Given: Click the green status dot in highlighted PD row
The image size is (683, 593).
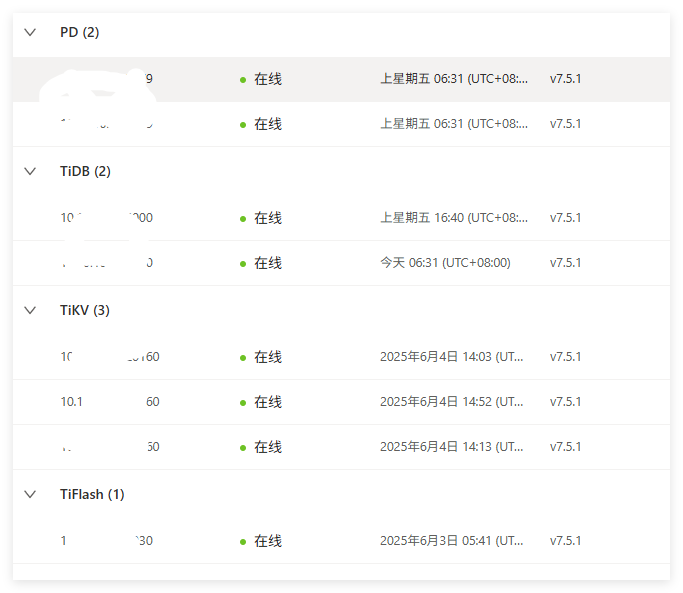Looking at the screenshot, I should point(243,79).
